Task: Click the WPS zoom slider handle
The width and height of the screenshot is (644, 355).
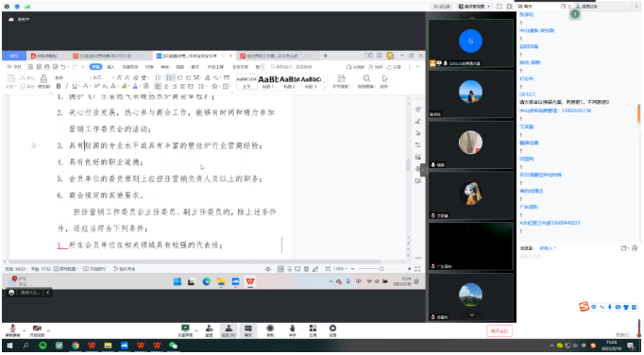Action: [381, 269]
